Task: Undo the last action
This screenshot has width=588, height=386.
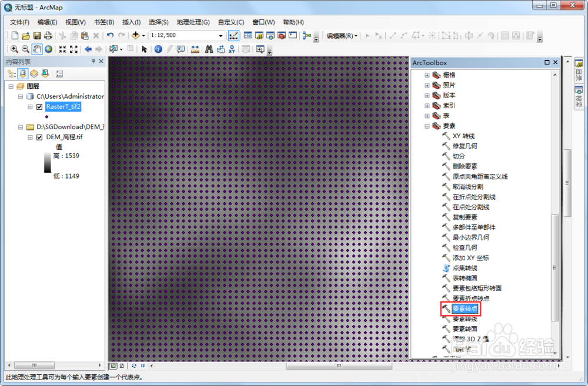Action: [x=110, y=36]
